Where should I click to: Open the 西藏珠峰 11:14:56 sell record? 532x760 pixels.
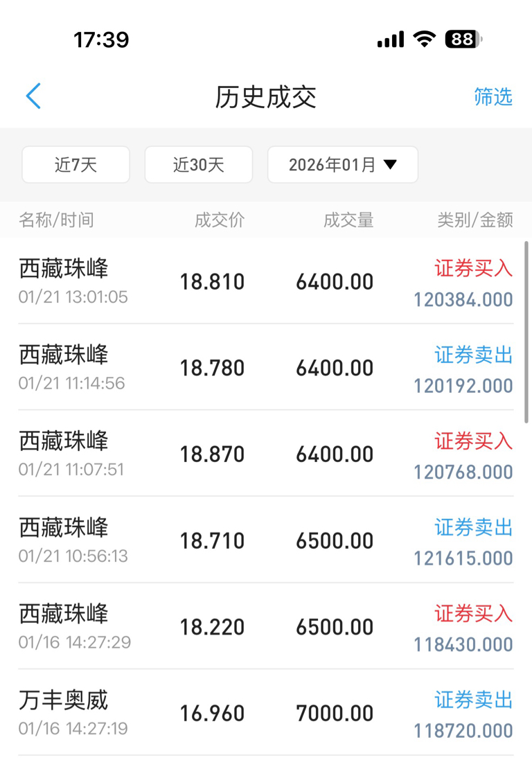tap(265, 367)
